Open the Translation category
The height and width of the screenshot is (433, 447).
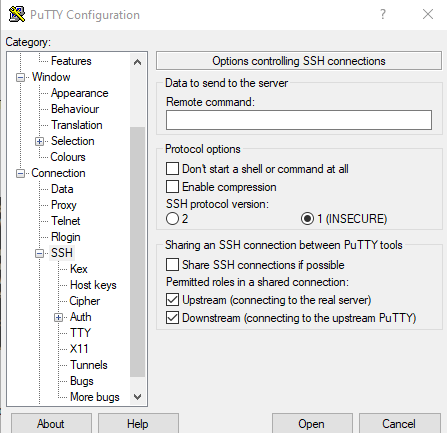click(x=77, y=125)
